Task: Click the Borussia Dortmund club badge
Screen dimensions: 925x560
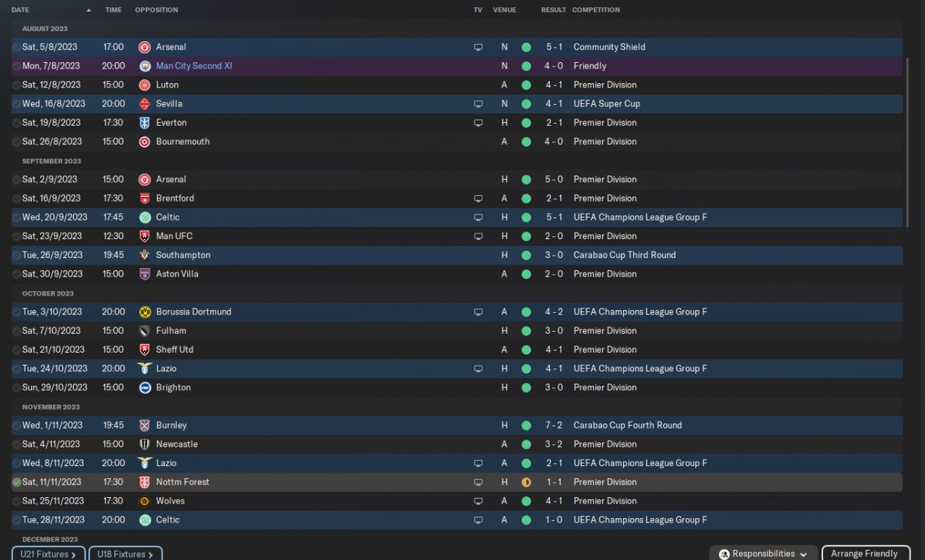Action: 145,312
